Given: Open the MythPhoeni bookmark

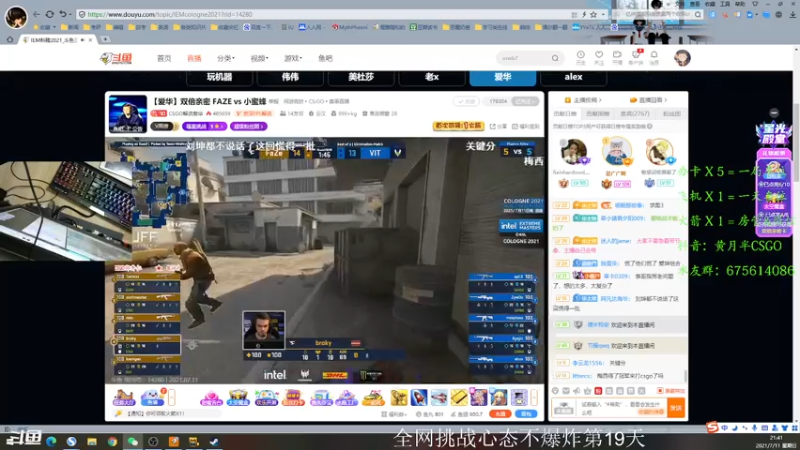Looking at the screenshot, I should coord(350,27).
